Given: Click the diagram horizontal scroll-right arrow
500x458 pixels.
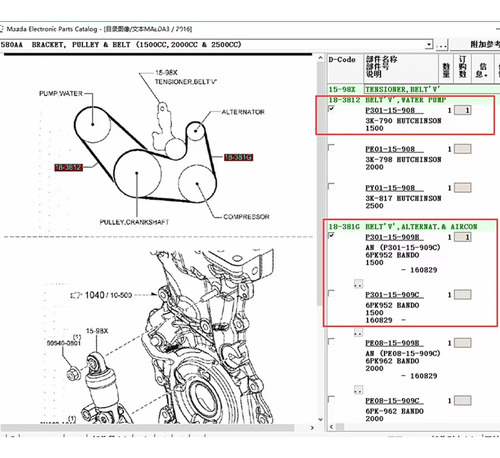Looking at the screenshot, I should [x=312, y=427].
